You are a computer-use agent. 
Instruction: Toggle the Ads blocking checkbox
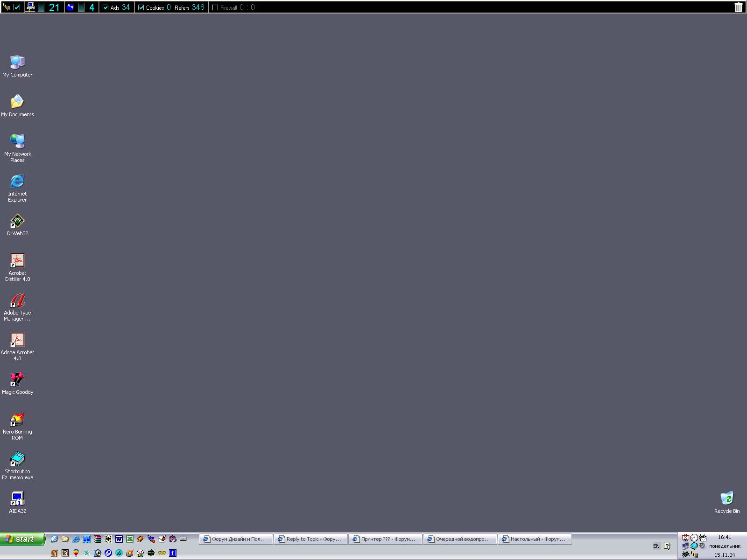[106, 7]
